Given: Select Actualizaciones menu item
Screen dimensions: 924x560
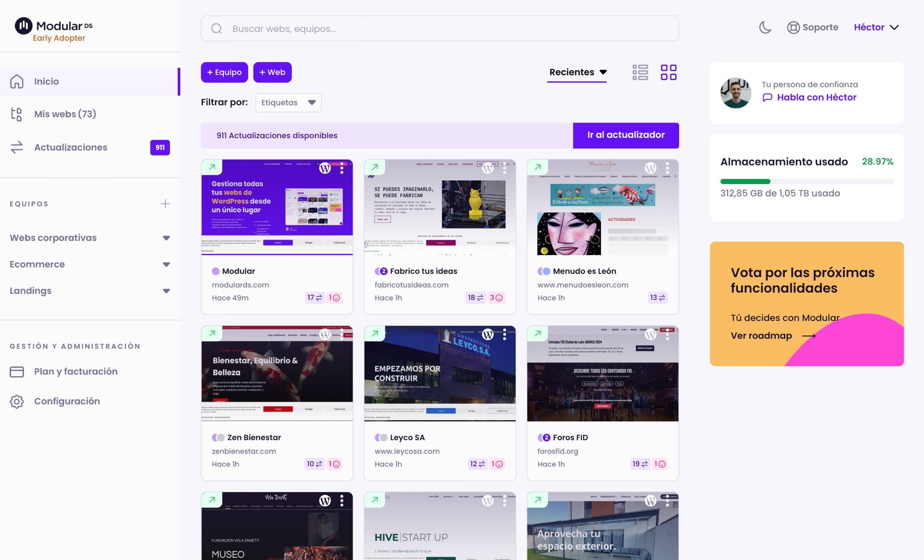Looking at the screenshot, I should (71, 147).
